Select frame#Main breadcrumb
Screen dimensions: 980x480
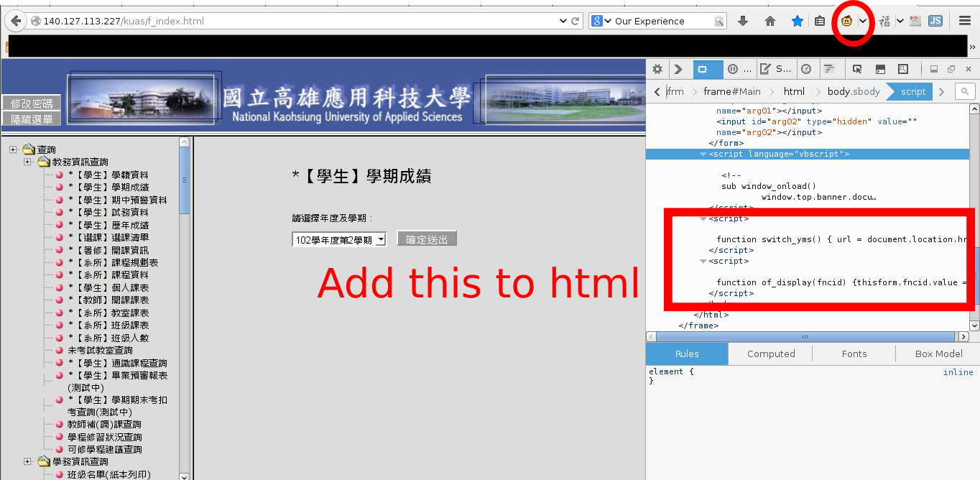click(732, 91)
